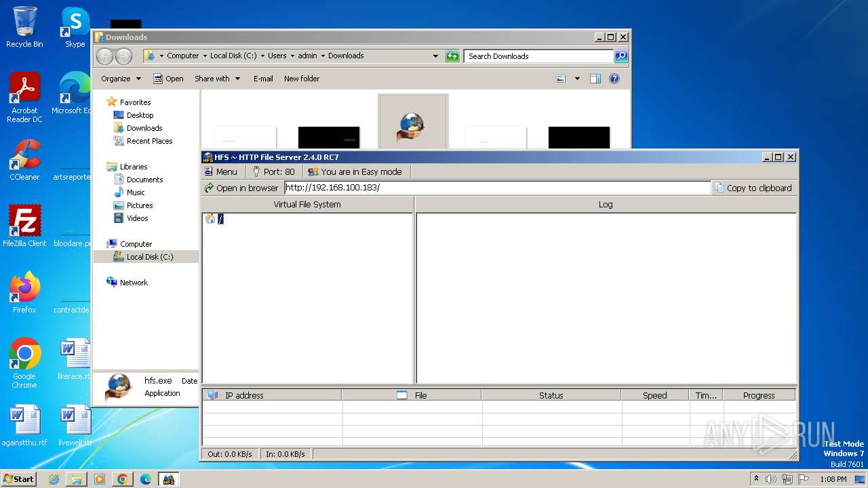Open Videos library

pyautogui.click(x=137, y=218)
